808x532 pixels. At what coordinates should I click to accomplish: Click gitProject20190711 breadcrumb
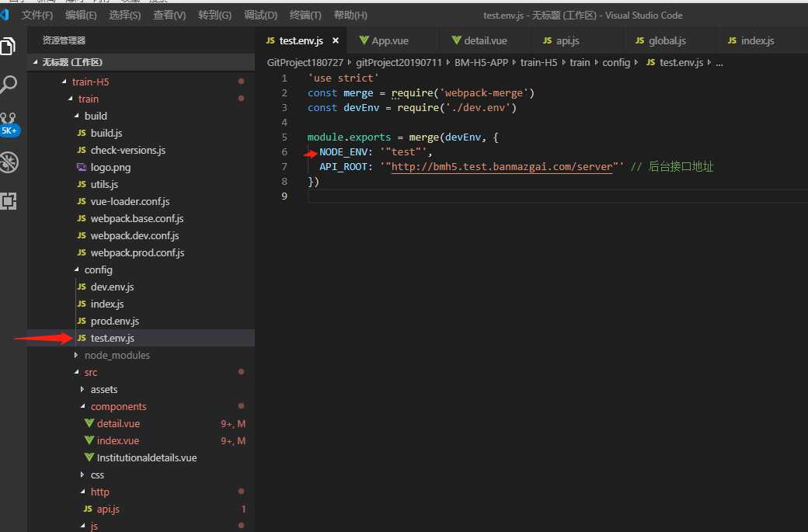click(x=399, y=62)
